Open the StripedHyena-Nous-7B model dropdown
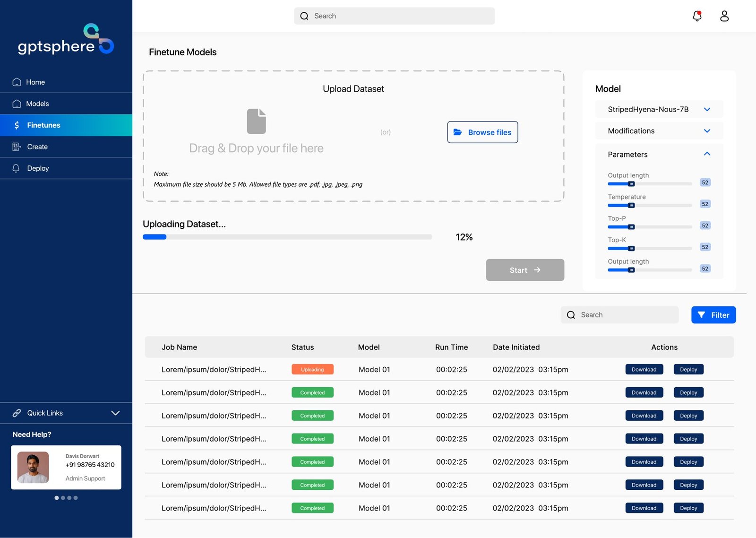Viewport: 756px width, 538px height. pyautogui.click(x=659, y=109)
